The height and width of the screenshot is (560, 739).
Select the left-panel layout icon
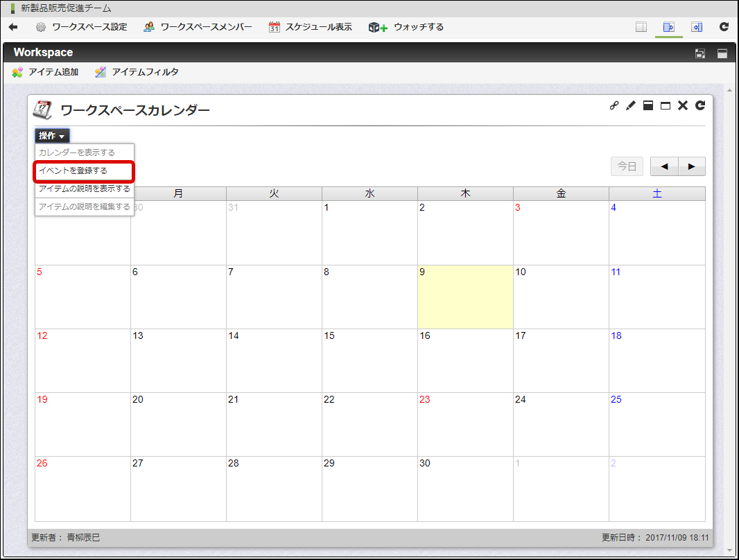pos(697,27)
